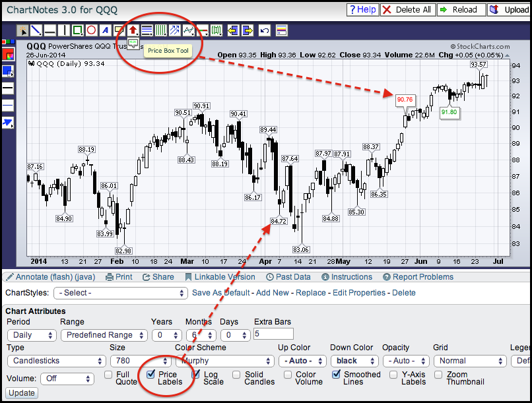Select the red circle ellipse tool

tap(91, 30)
